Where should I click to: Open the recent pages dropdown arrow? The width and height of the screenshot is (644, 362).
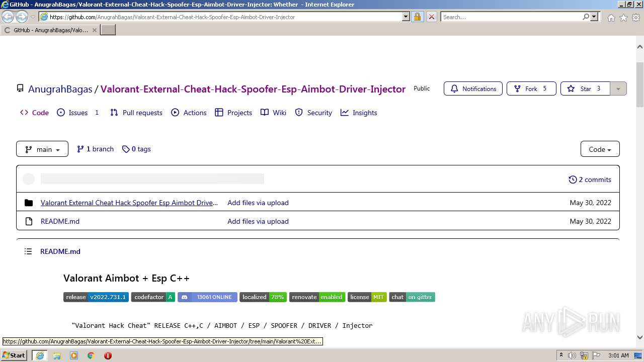click(33, 17)
